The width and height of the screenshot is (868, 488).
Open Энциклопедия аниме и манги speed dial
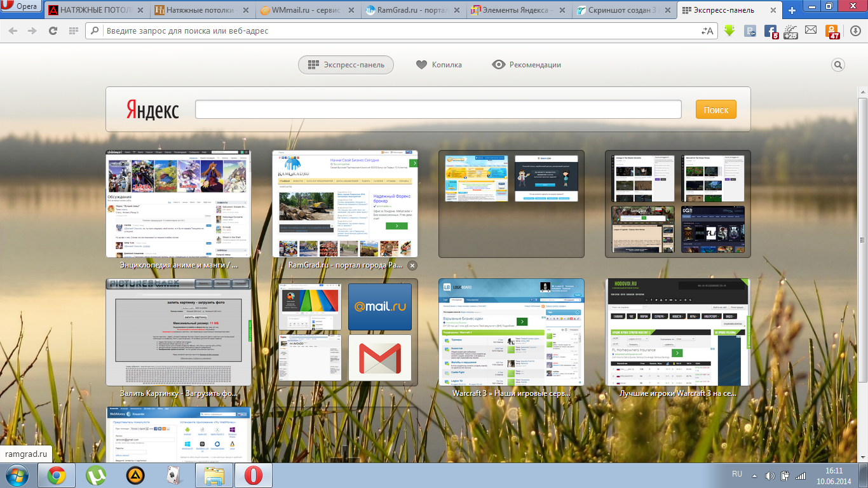click(179, 204)
